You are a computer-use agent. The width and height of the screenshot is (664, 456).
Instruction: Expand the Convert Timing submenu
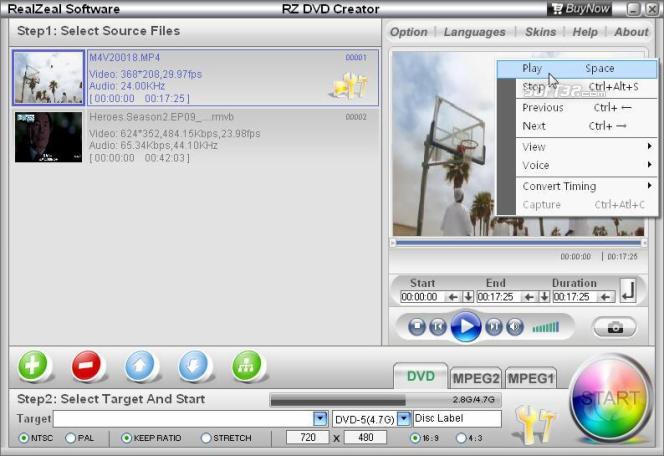pyautogui.click(x=586, y=186)
